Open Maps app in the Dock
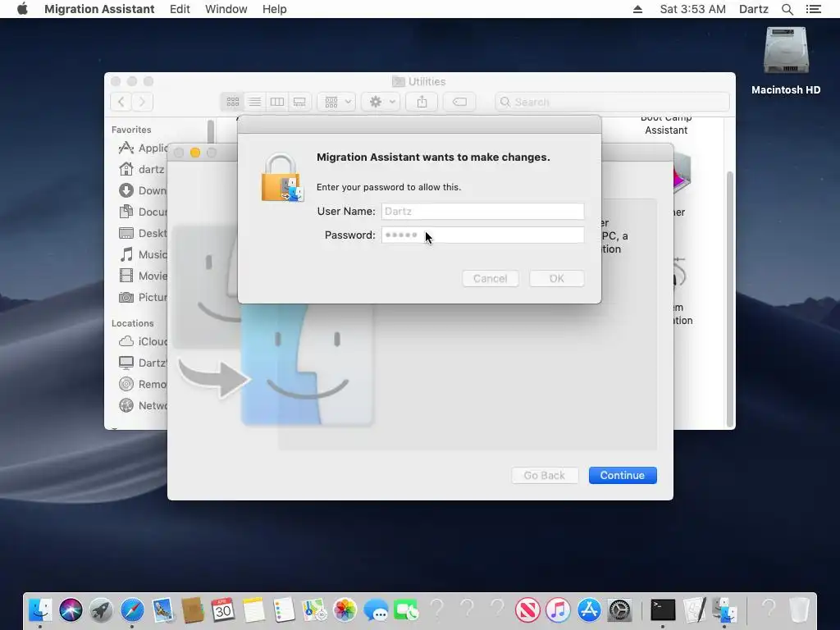This screenshot has width=840, height=630. coord(314,609)
